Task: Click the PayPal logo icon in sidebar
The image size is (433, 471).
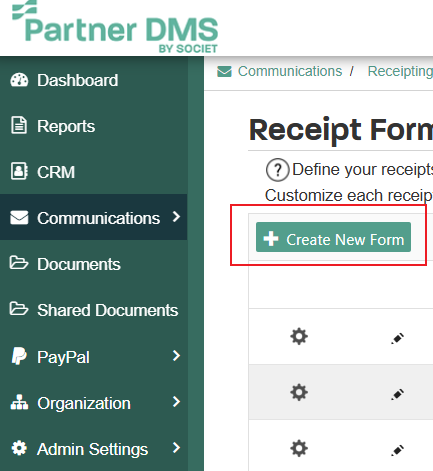Action: coord(19,356)
